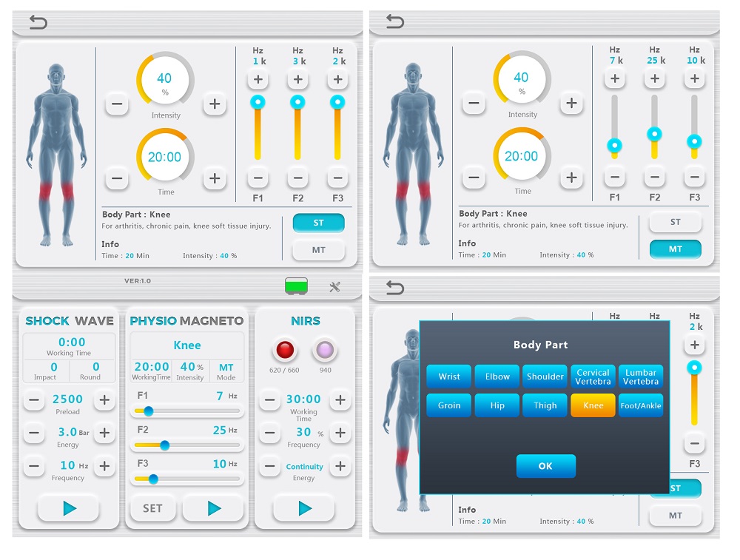This screenshot has height=560, width=740.
Task: Decrease time in top-left ST panel
Action: pyautogui.click(x=117, y=178)
